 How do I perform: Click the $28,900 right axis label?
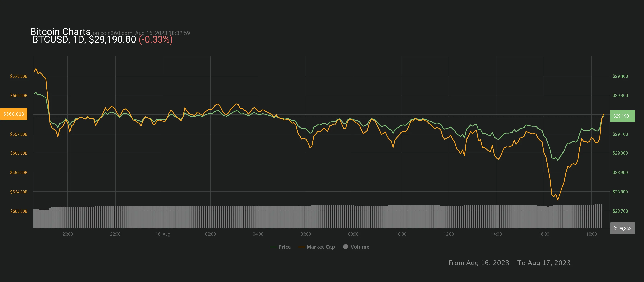(620, 173)
